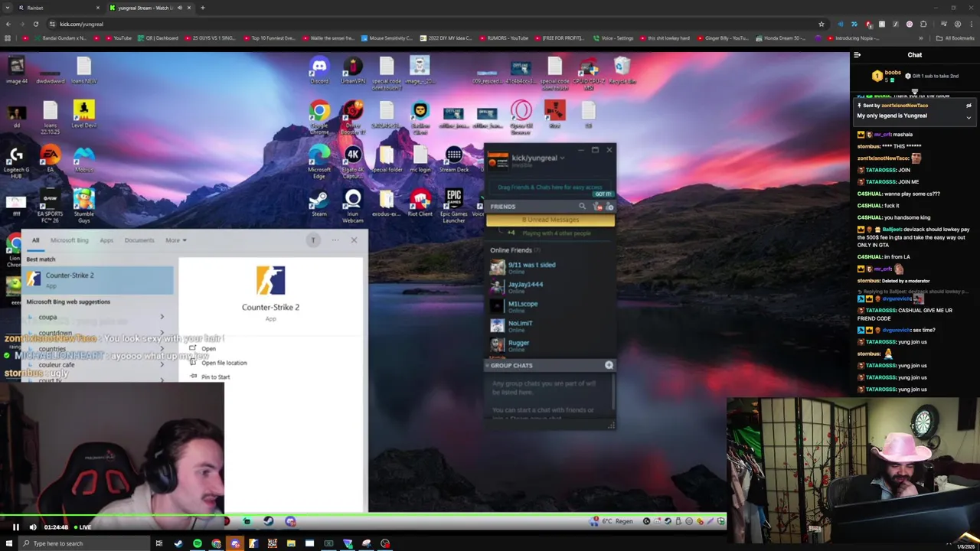Select the Level Devil desktop icon
This screenshot has height=551, width=980.
(x=84, y=115)
